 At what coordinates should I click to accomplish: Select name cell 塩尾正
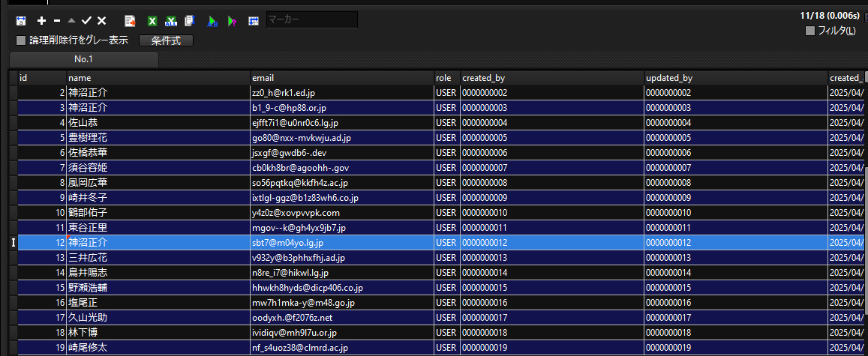tap(158, 302)
